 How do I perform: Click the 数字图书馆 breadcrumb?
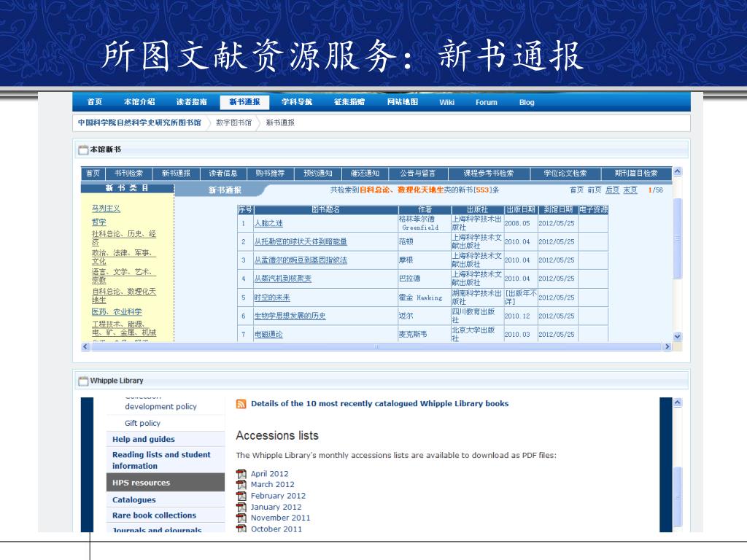click(x=234, y=122)
